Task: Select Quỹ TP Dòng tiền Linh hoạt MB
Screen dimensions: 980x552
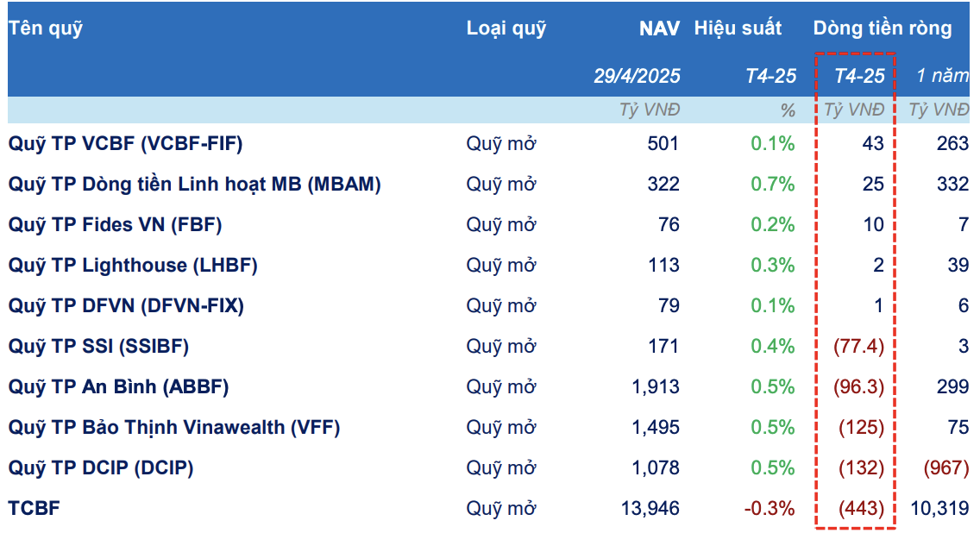Action: pyautogui.click(x=195, y=185)
